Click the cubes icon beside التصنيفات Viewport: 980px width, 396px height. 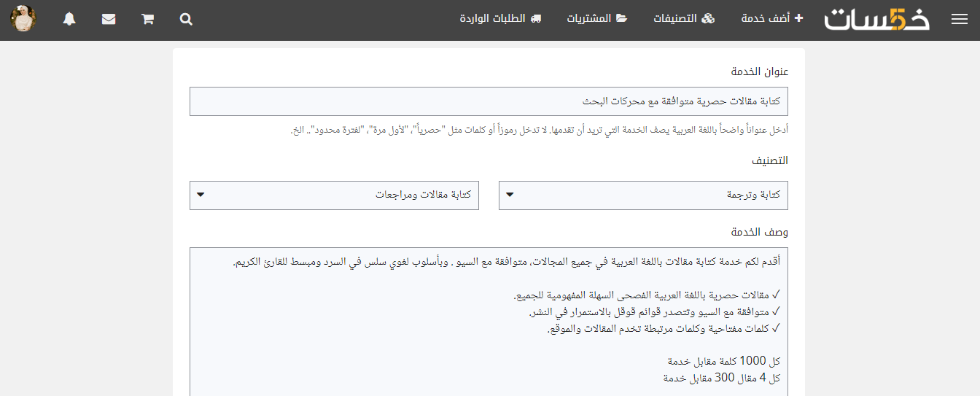[x=709, y=19]
